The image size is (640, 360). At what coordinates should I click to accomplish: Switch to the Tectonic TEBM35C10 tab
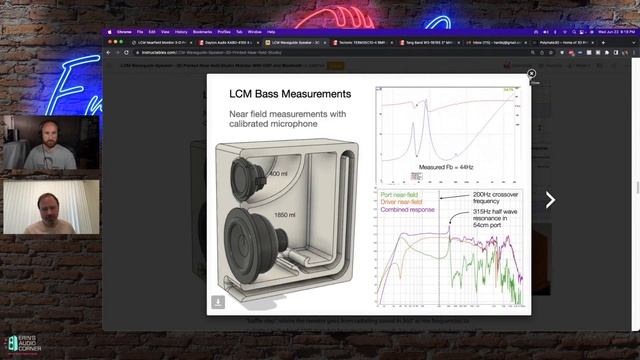point(362,42)
